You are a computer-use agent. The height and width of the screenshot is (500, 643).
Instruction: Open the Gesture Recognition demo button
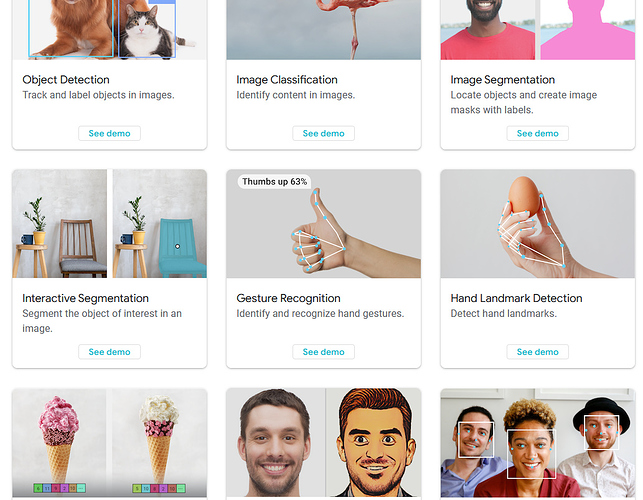(x=324, y=352)
